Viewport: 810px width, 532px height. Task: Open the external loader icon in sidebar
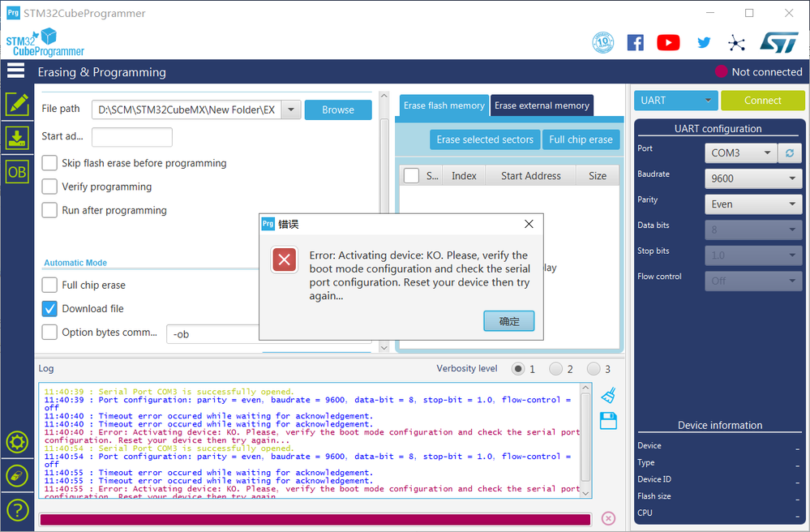tap(17, 476)
